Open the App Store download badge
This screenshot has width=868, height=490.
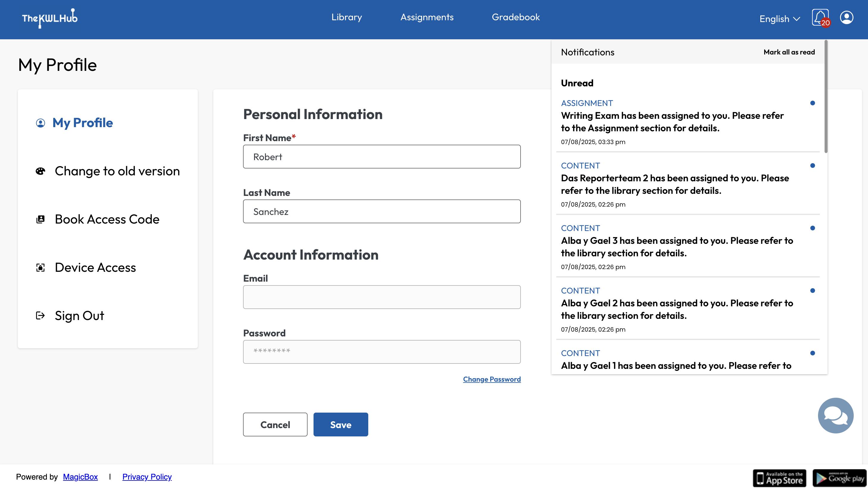coord(779,478)
